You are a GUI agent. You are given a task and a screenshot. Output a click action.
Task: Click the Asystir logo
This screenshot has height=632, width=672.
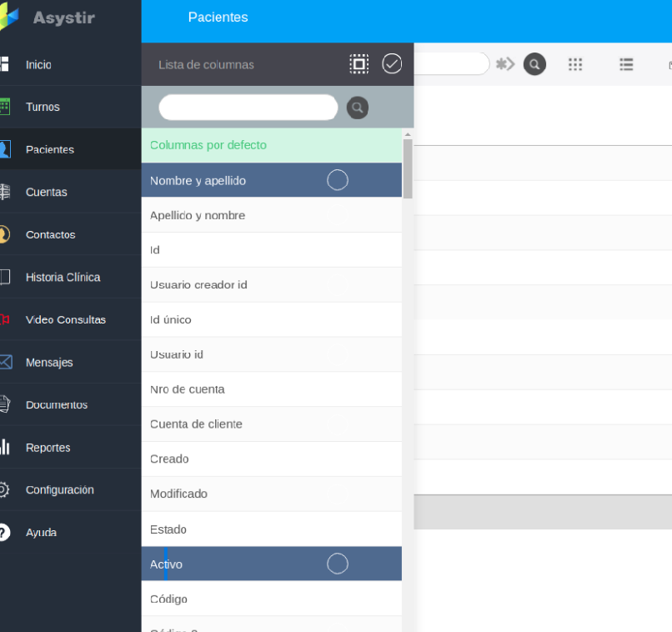click(50, 18)
